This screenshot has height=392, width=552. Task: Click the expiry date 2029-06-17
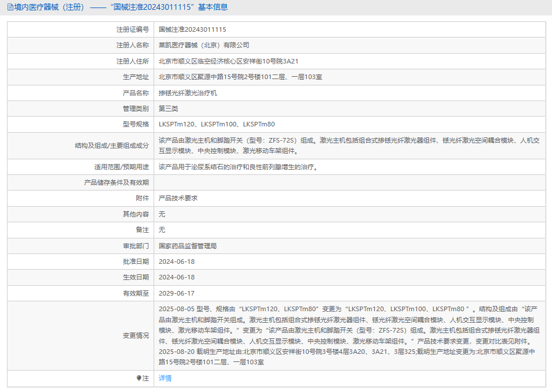tap(177, 293)
